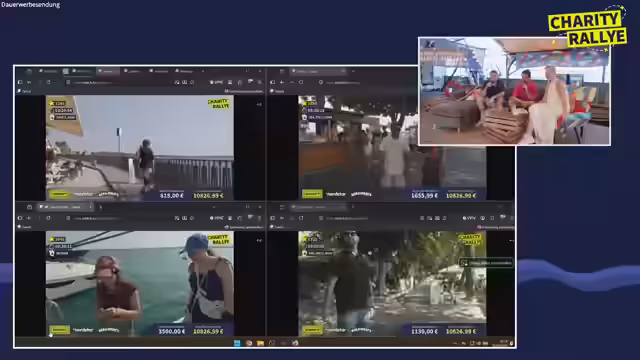640x360 pixels.
Task: Open File Explorer from the taskbar
Action: click(x=260, y=343)
